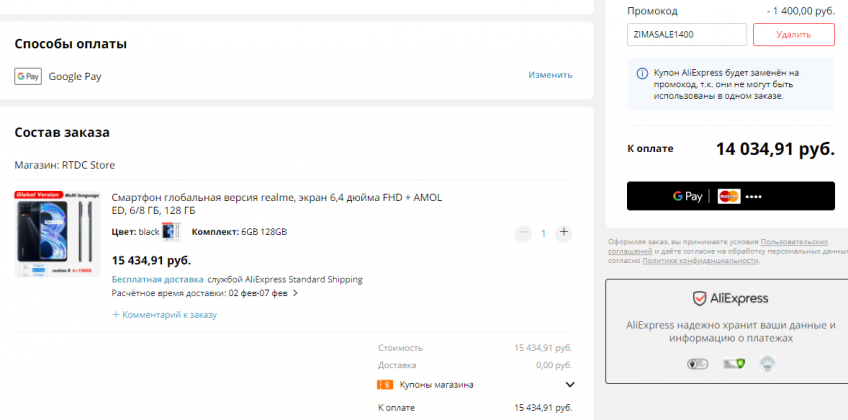This screenshot has width=848, height=420.
Task: Click the leftmost payment security badge
Action: [x=697, y=364]
